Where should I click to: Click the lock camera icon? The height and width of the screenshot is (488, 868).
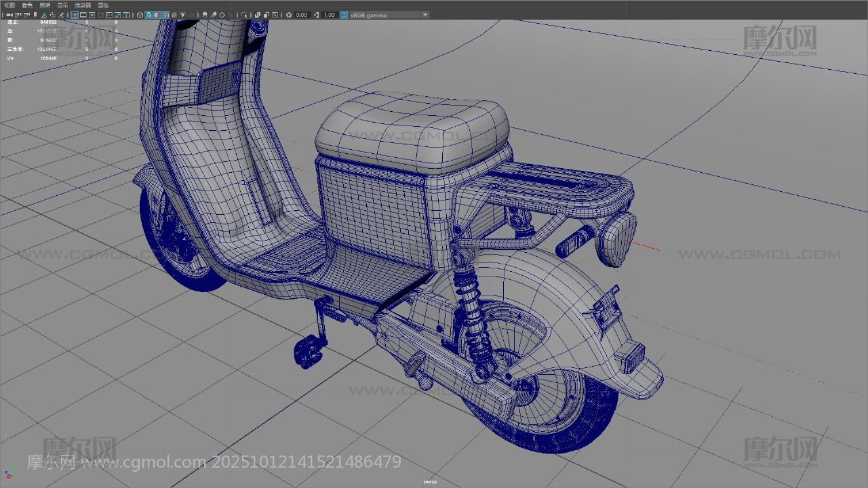(18, 15)
